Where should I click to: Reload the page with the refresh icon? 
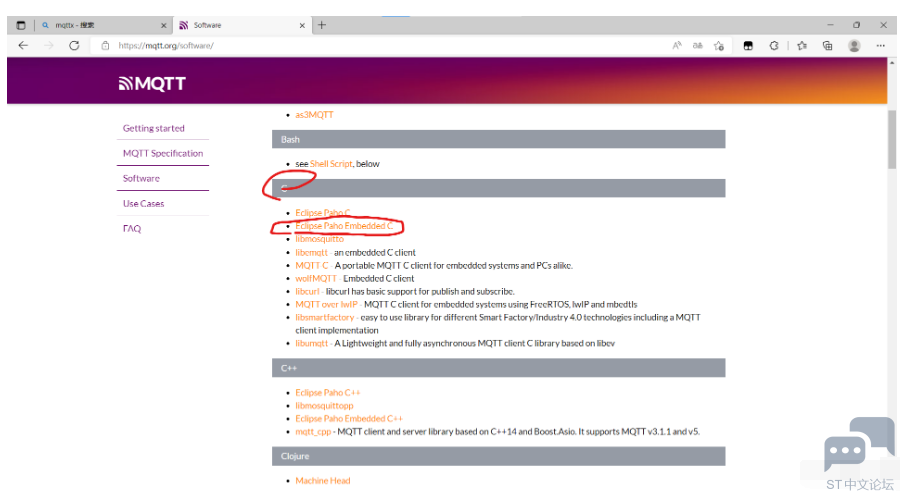point(74,46)
